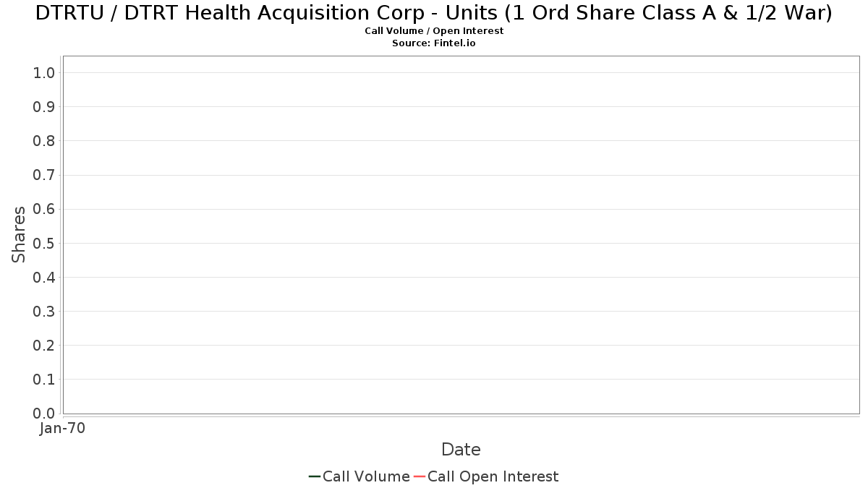
Task: Click the Source: Fintel.io text
Action: [x=434, y=43]
